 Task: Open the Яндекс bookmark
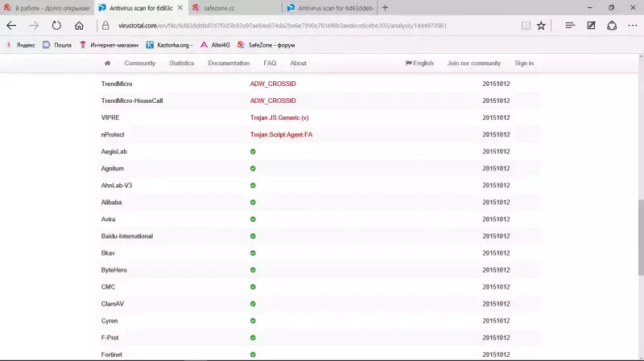tap(21, 45)
